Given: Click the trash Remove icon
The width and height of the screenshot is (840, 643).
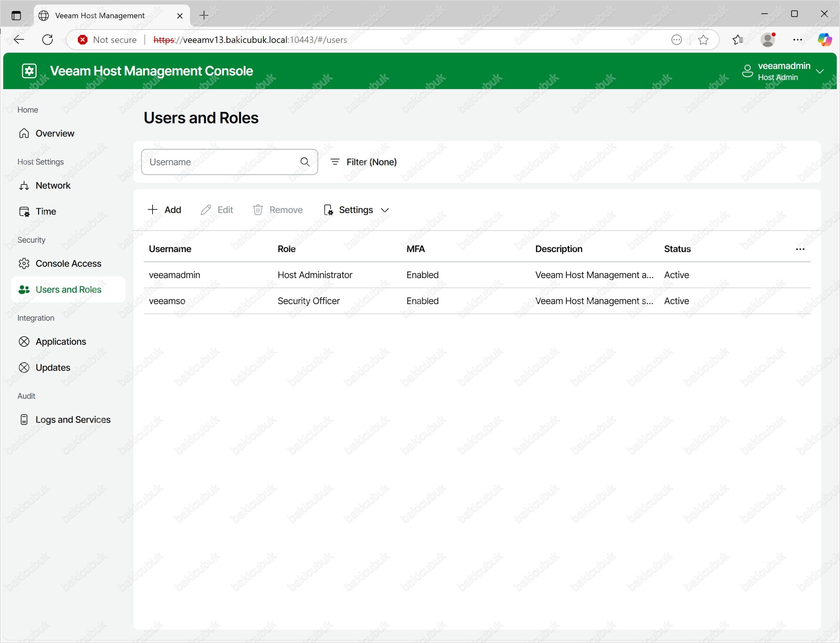Looking at the screenshot, I should coord(258,210).
